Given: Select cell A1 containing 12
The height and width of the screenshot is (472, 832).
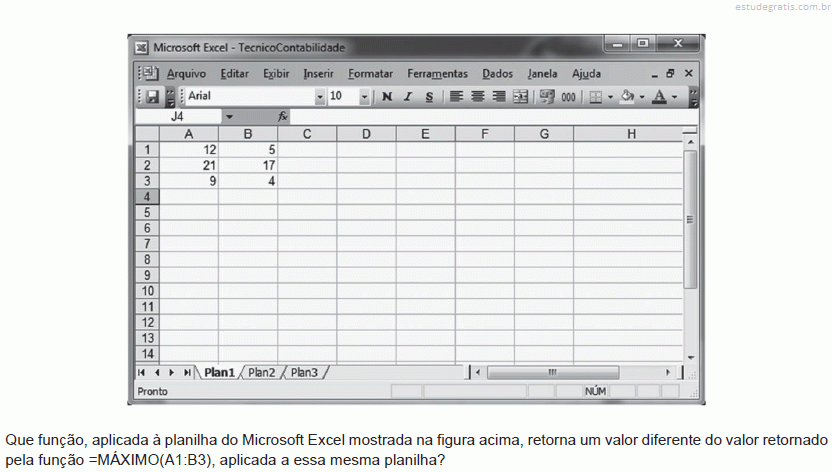Looking at the screenshot, I should 188,150.
